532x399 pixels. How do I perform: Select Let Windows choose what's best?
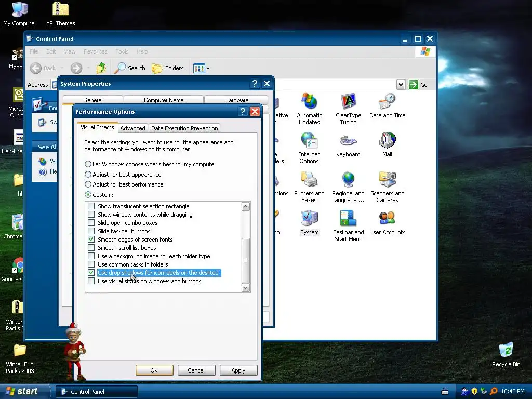click(88, 164)
